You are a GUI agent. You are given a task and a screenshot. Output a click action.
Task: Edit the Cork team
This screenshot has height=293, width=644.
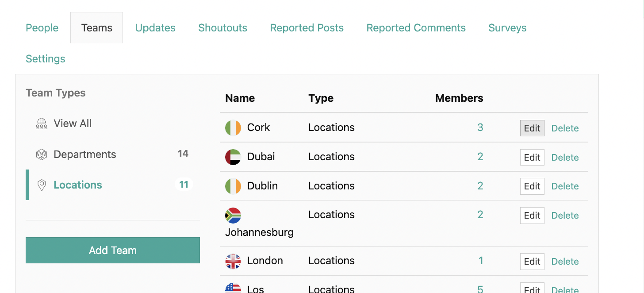(x=532, y=128)
